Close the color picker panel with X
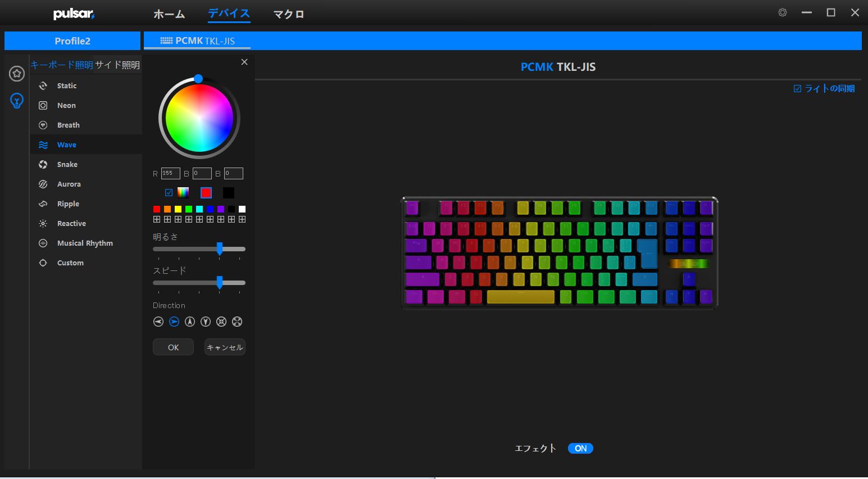The width and height of the screenshot is (868, 479). tap(244, 62)
